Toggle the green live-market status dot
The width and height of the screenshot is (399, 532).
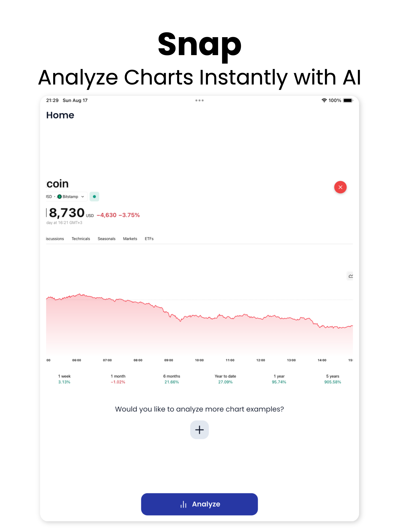pos(94,196)
